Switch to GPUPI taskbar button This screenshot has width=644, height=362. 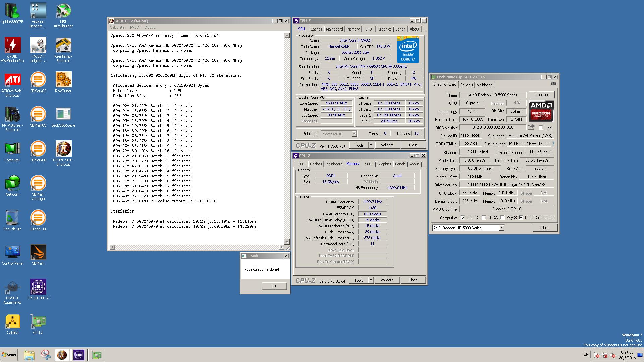click(62, 355)
